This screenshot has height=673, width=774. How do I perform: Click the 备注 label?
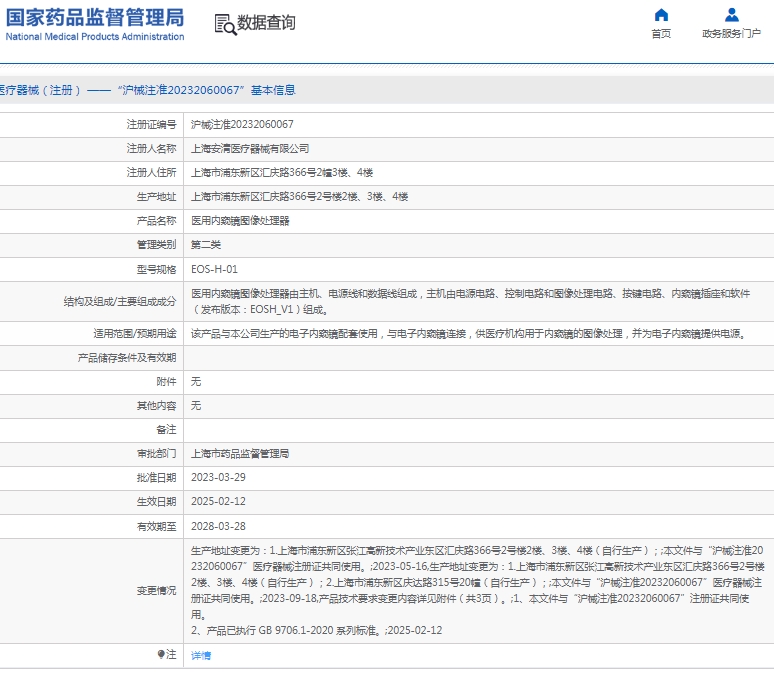coord(166,430)
